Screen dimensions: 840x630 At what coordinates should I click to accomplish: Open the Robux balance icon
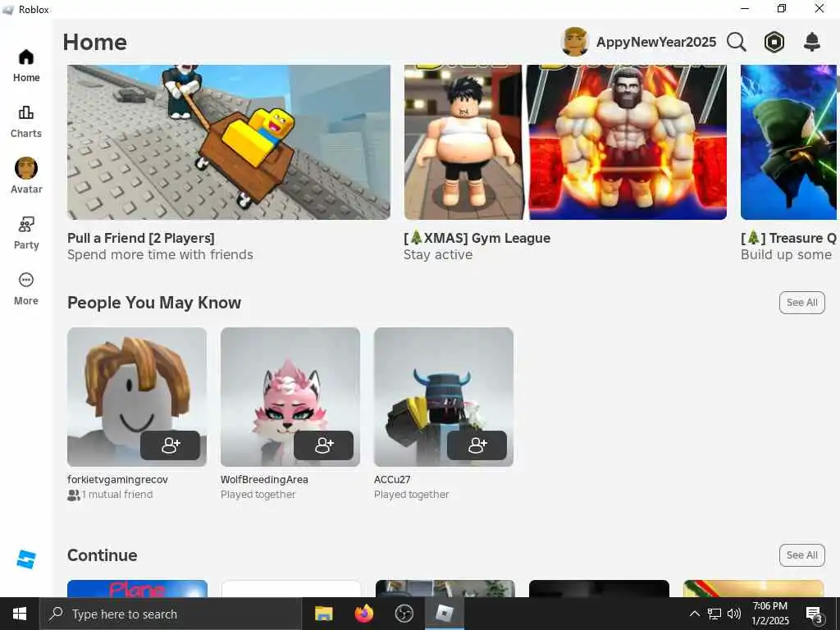point(774,42)
